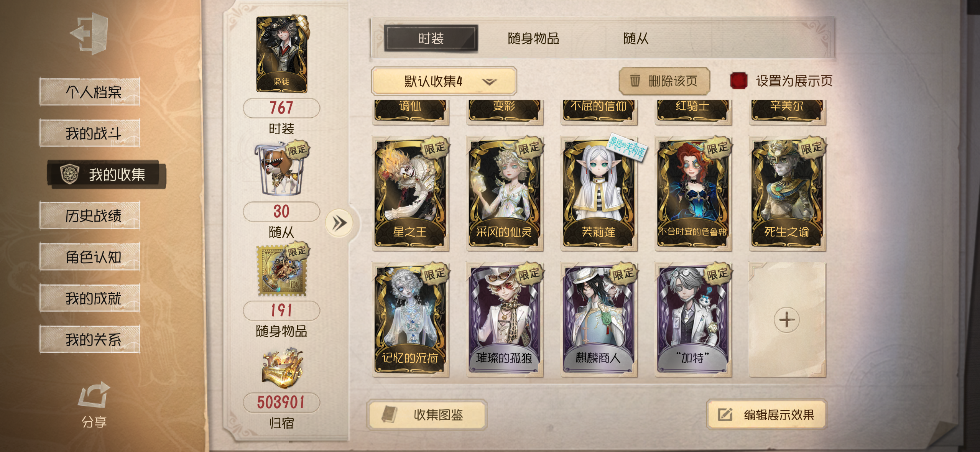Switch to the 随从 tab
Viewport: 980px width, 452px height.
pyautogui.click(x=635, y=38)
